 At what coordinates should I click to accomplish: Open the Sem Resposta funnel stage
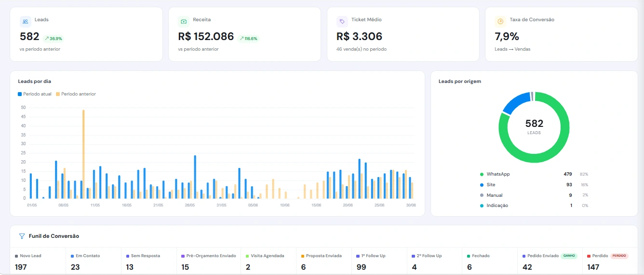(148, 261)
